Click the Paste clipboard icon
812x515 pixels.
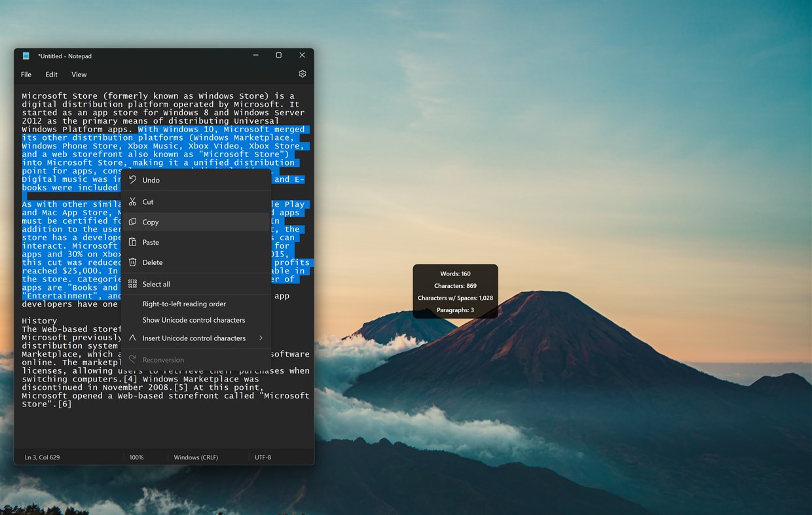click(x=134, y=242)
